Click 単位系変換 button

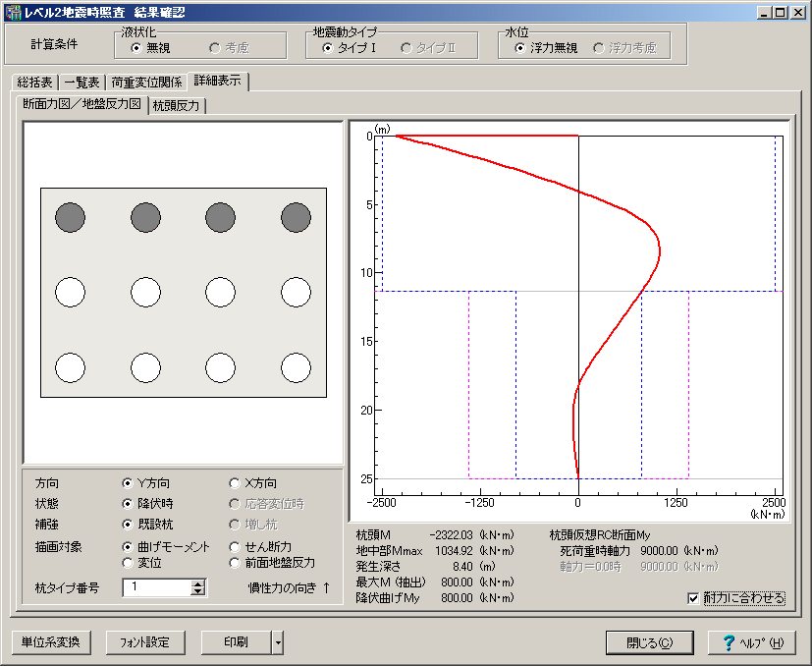pos(51,642)
